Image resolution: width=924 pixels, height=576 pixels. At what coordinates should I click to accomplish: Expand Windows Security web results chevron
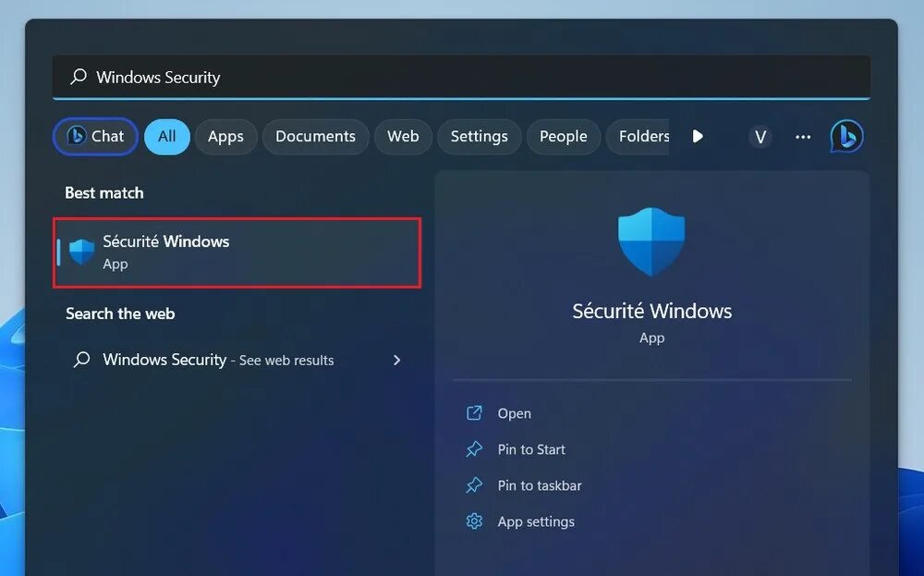point(396,360)
